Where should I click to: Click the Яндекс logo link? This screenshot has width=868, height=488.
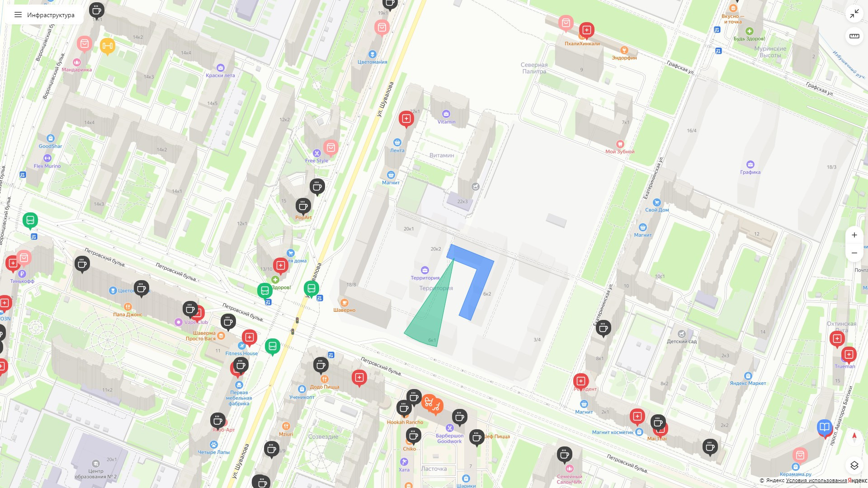(858, 480)
